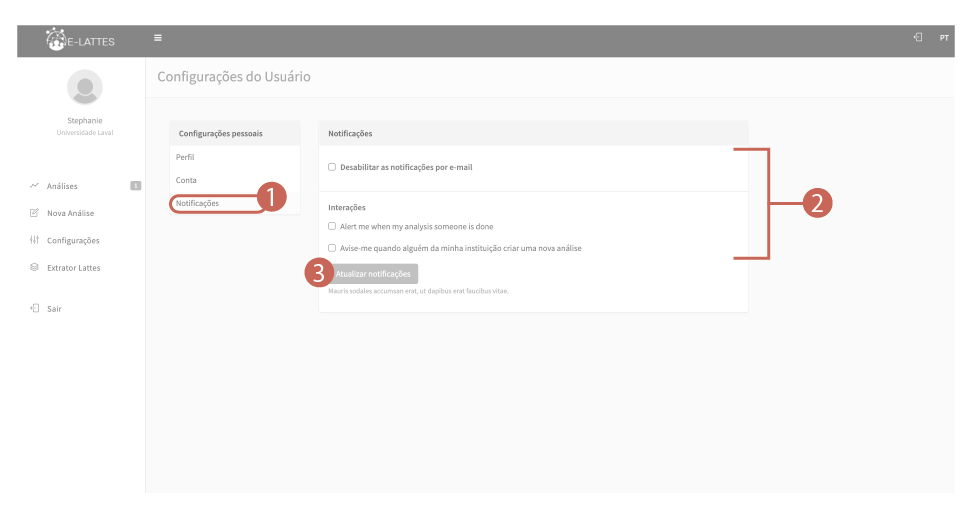Click the Stephanie username
The height and width of the screenshot is (520, 975).
[84, 121]
